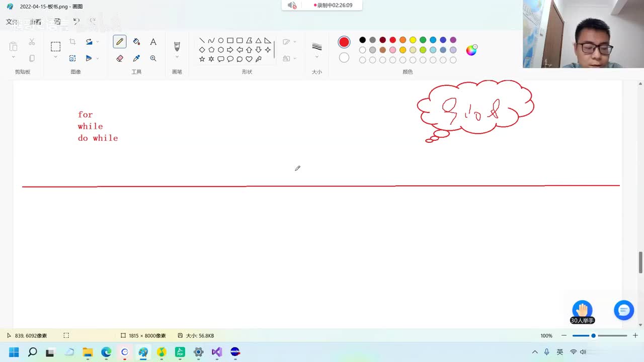
Task: Open taskbar Search magnifier
Action: [32, 352]
